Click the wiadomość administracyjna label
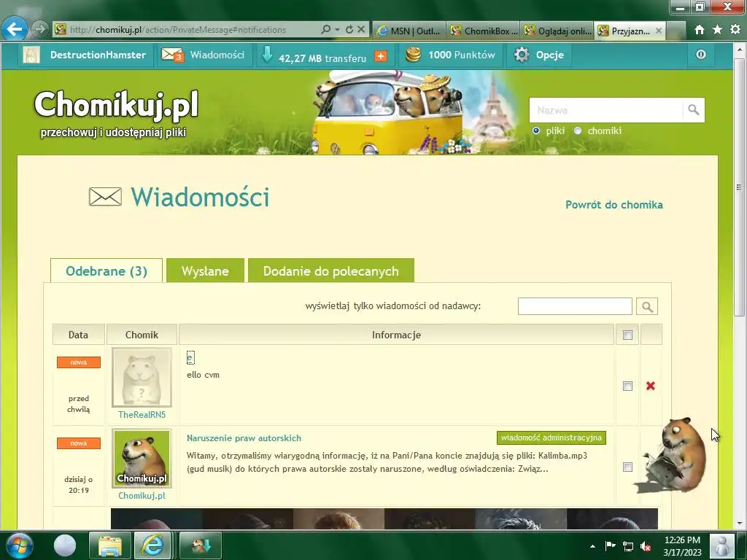 pos(551,437)
